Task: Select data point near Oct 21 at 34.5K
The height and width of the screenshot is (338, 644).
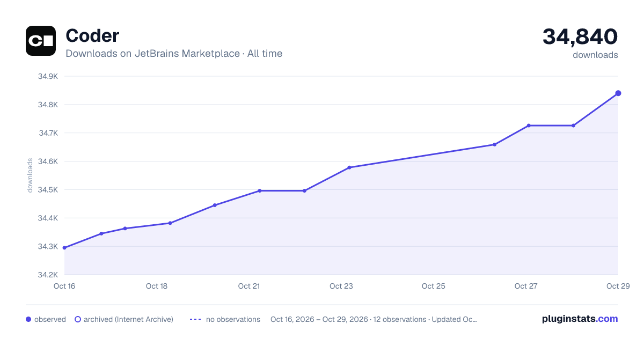Action: coord(260,190)
